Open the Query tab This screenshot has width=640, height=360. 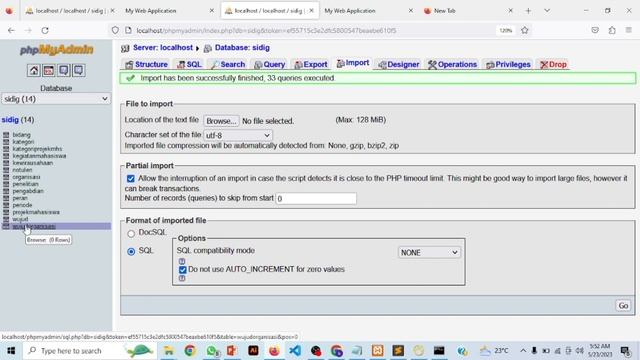[x=269, y=64]
